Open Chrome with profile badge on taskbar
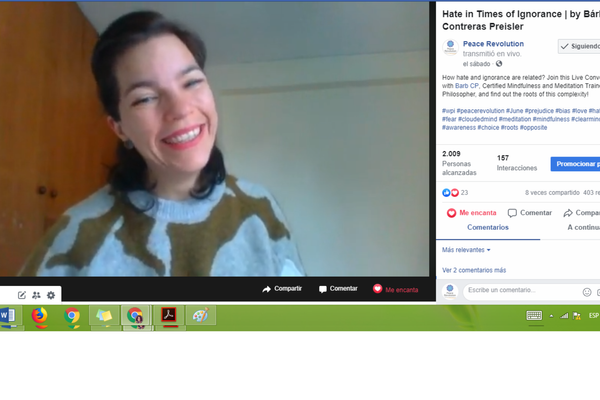 pyautogui.click(x=135, y=316)
